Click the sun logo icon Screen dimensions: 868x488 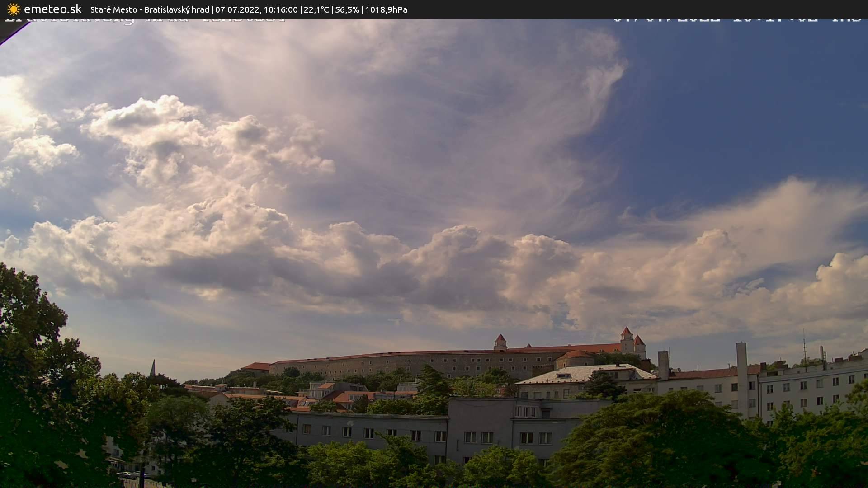tap(14, 9)
